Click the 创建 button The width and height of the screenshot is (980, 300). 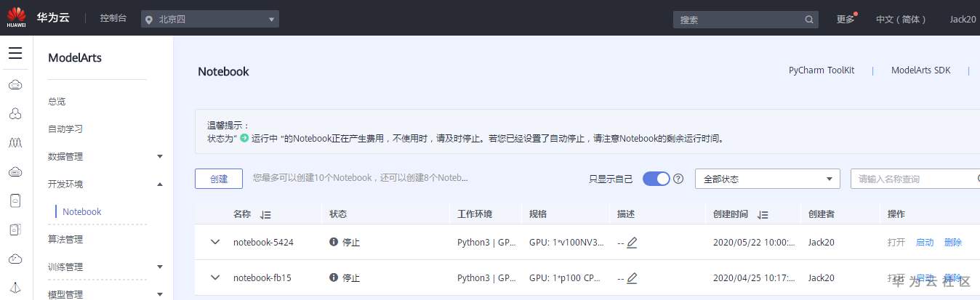(x=219, y=179)
